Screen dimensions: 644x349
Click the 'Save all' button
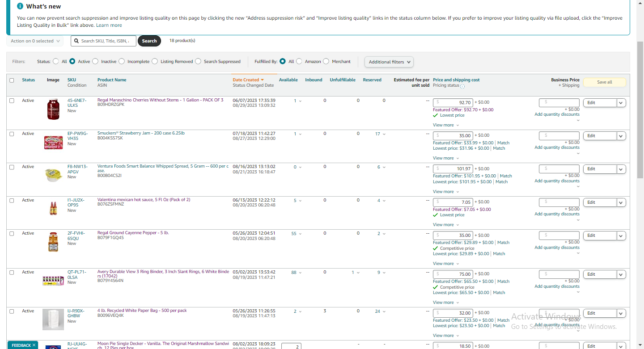pos(605,82)
